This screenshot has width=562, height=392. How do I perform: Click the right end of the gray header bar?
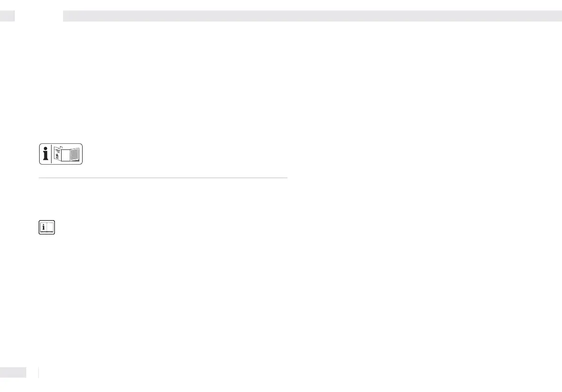click(557, 16)
